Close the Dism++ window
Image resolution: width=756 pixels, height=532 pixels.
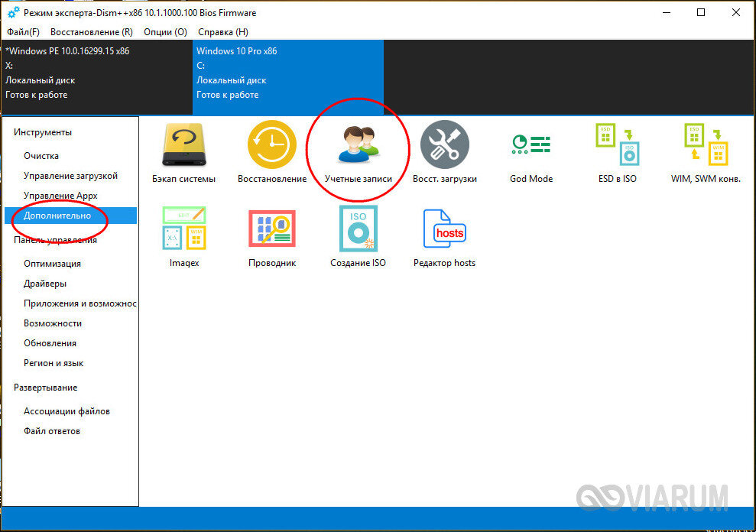click(736, 12)
